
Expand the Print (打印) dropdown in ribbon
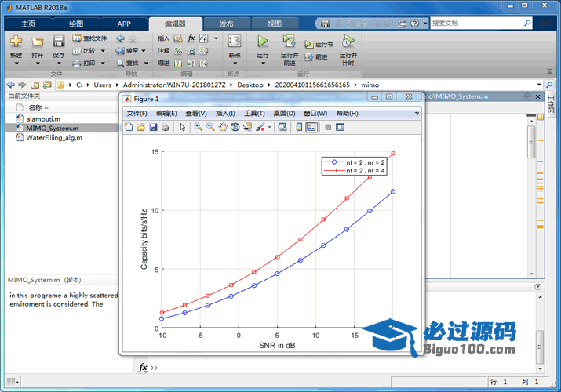coord(101,63)
